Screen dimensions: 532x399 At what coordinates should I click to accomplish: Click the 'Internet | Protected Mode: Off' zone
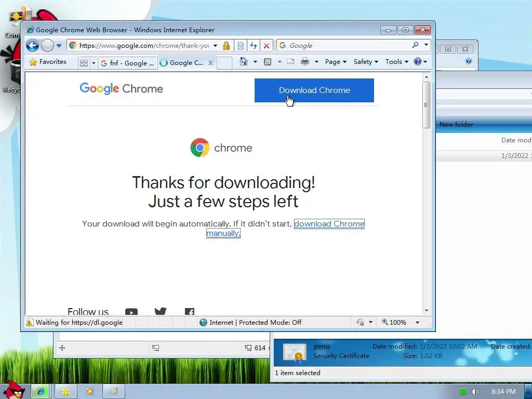tap(250, 322)
